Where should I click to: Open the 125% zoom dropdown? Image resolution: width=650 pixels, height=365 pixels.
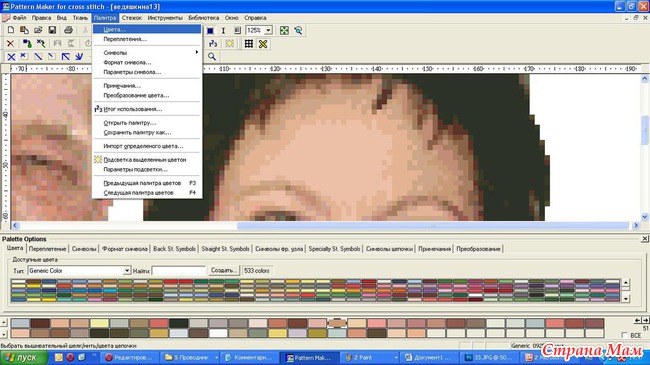268,30
